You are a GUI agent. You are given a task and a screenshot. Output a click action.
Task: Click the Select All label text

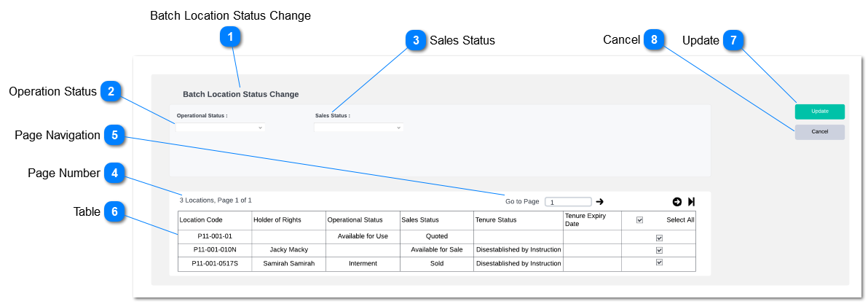point(680,220)
